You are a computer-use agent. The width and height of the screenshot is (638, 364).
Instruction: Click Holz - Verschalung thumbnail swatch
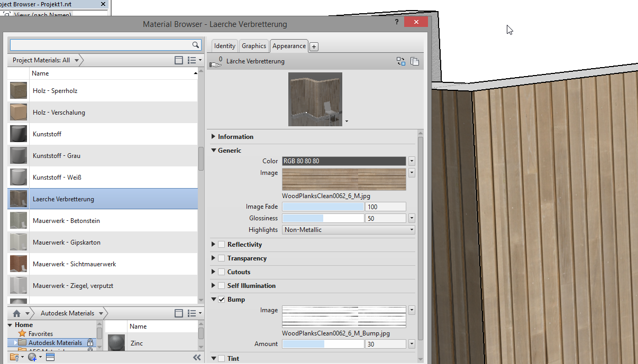point(19,113)
